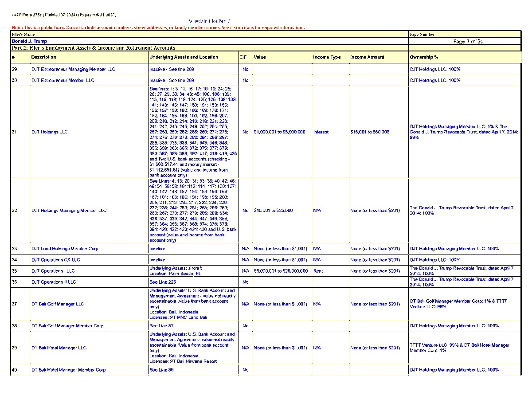
Task: Select the "Filer's Name" label
Action: coord(23,34)
